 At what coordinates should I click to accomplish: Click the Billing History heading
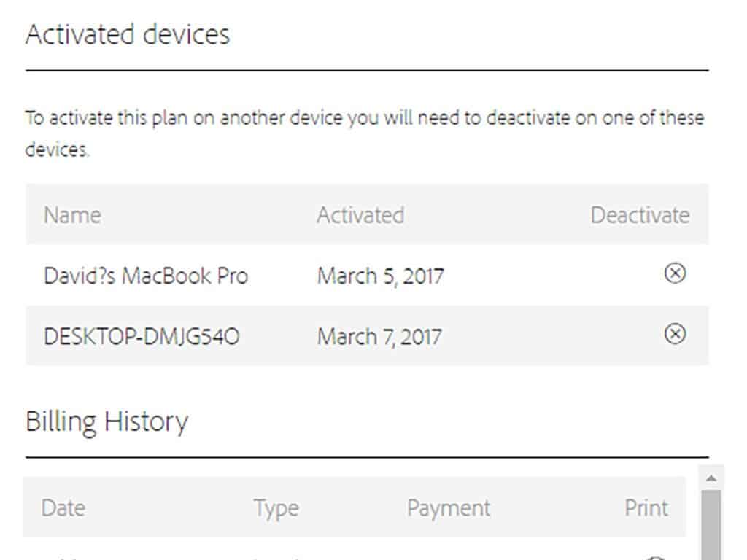coord(107,421)
